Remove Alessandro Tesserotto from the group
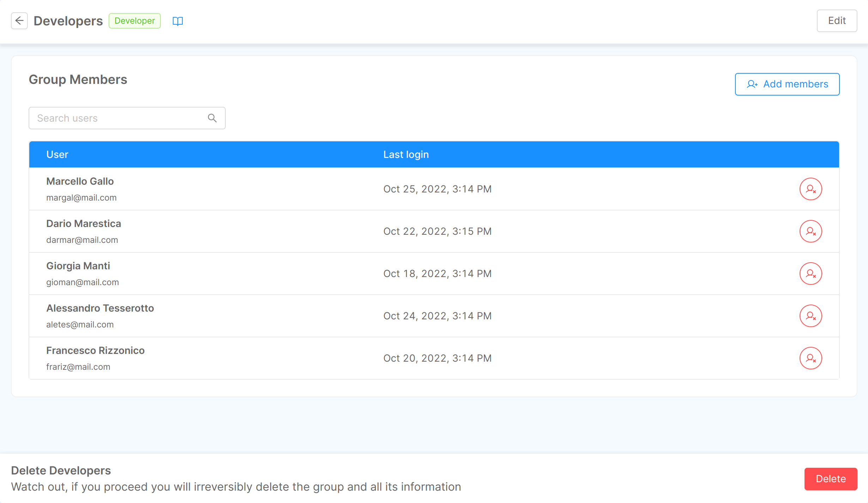868x503 pixels. pyautogui.click(x=811, y=316)
